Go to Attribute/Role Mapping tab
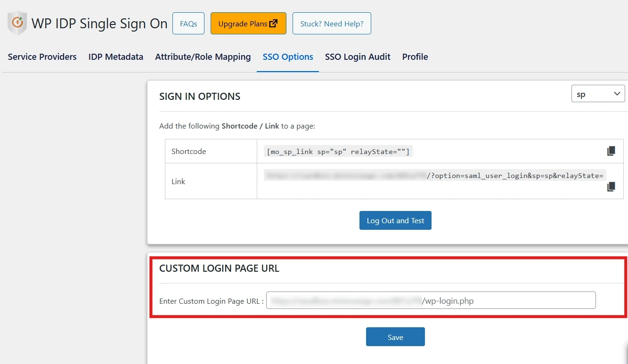The height and width of the screenshot is (364, 628). coord(203,57)
